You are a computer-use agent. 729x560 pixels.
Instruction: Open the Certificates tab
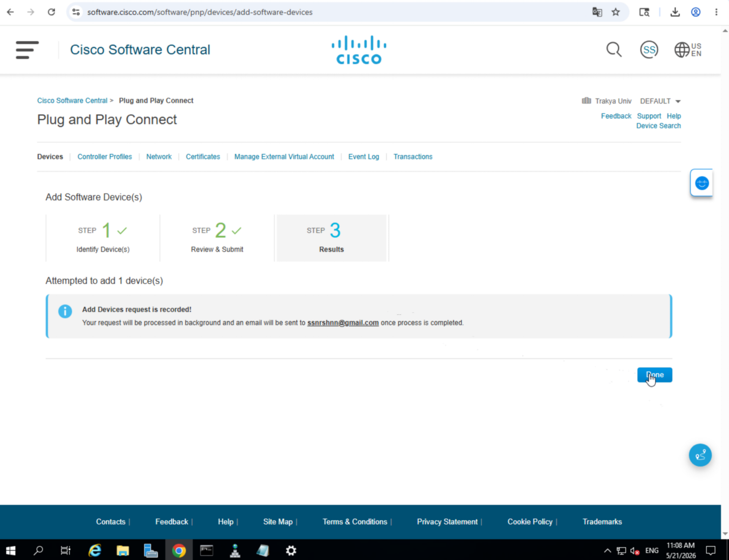(203, 157)
